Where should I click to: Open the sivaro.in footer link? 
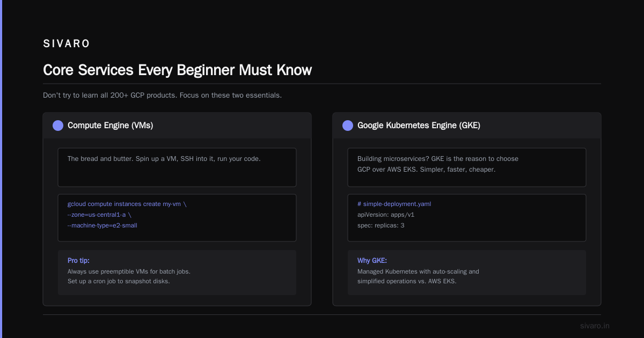595,326
